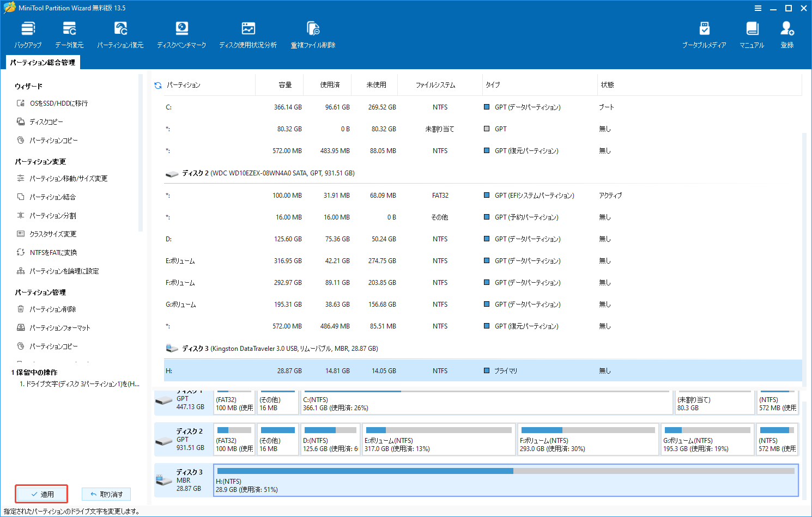The image size is (812, 517).
Task: Run the ディスクベンチマーク disk benchmark
Action: click(x=181, y=34)
